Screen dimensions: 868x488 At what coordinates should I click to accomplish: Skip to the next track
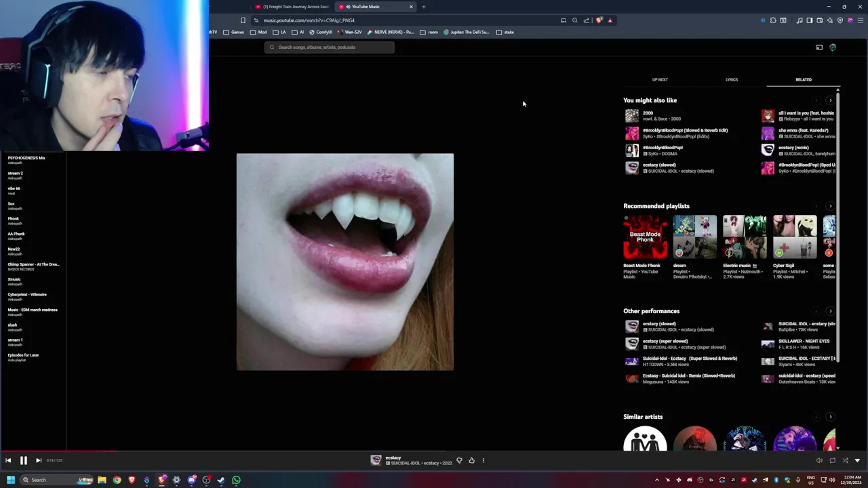point(39,460)
